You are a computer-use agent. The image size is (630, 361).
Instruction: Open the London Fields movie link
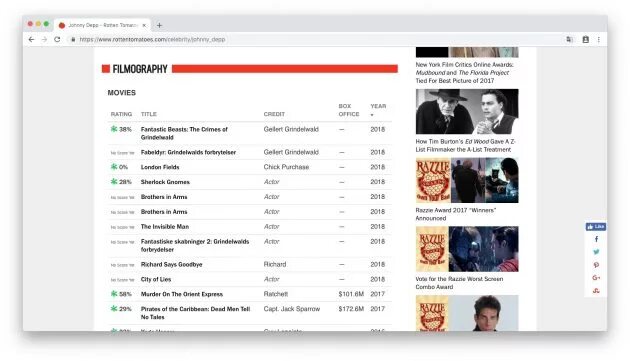click(160, 167)
